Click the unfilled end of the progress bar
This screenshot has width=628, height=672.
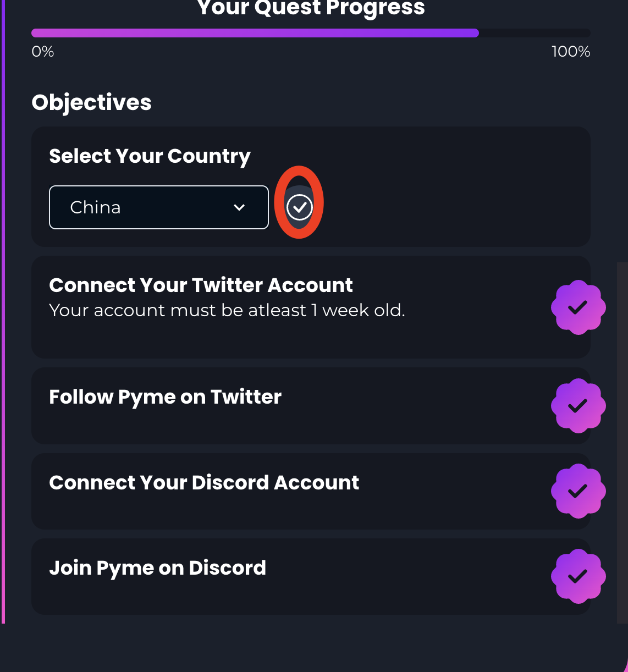[x=534, y=33]
